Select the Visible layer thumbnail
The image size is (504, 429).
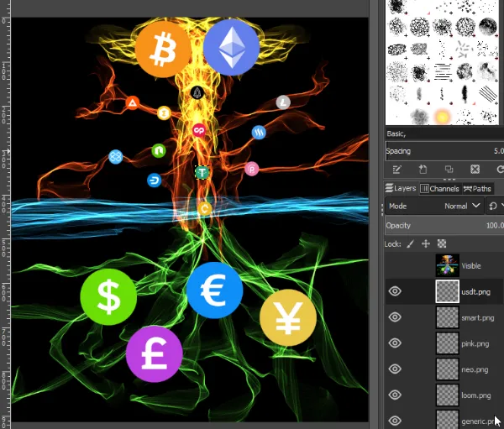point(448,265)
